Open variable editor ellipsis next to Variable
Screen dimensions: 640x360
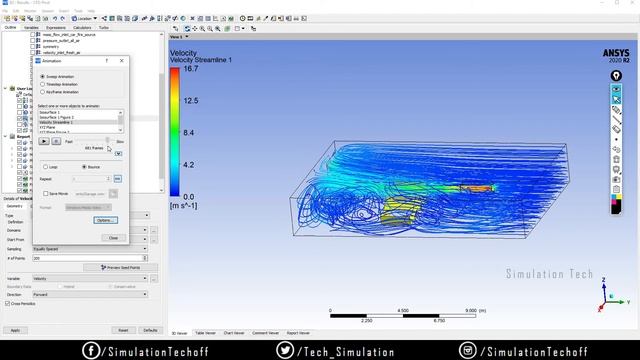154,279
